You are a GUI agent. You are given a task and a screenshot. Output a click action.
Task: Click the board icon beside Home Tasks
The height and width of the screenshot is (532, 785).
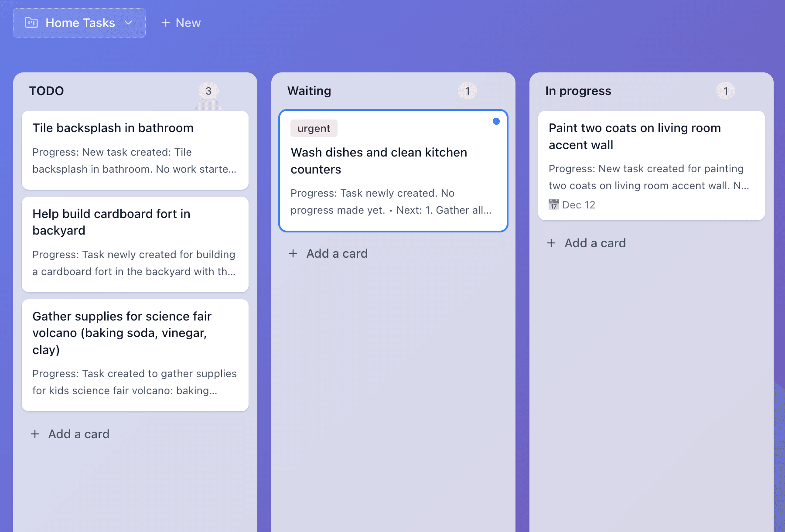(x=31, y=23)
